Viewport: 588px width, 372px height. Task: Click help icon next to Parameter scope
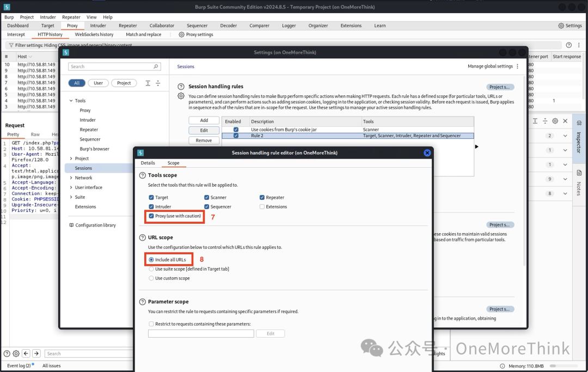143,302
